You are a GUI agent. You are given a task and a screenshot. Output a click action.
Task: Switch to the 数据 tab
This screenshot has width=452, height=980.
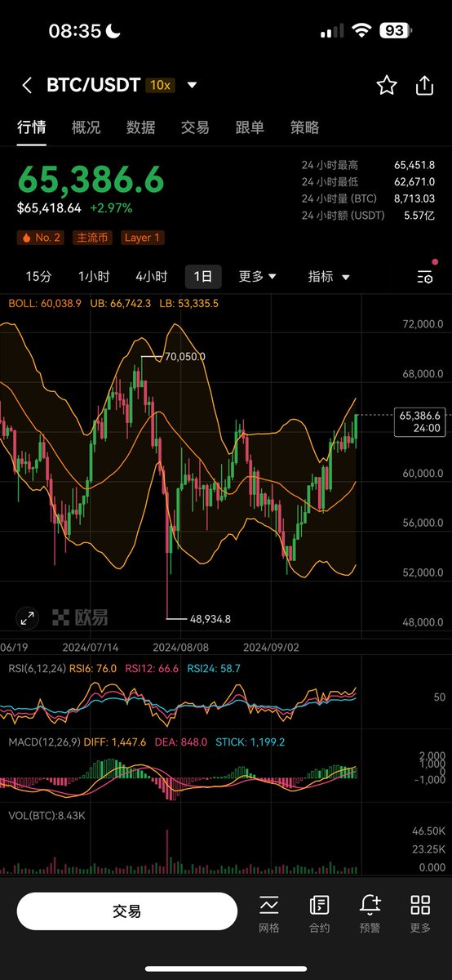pos(141,127)
